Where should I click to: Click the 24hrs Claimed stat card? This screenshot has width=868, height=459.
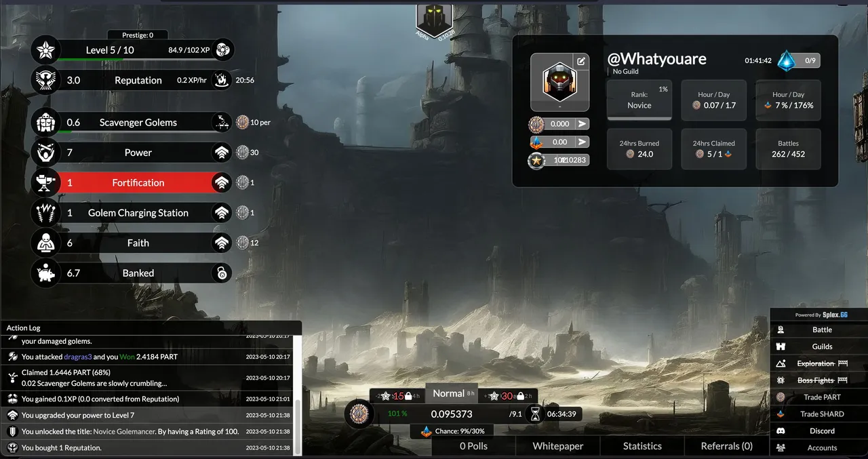[714, 148]
